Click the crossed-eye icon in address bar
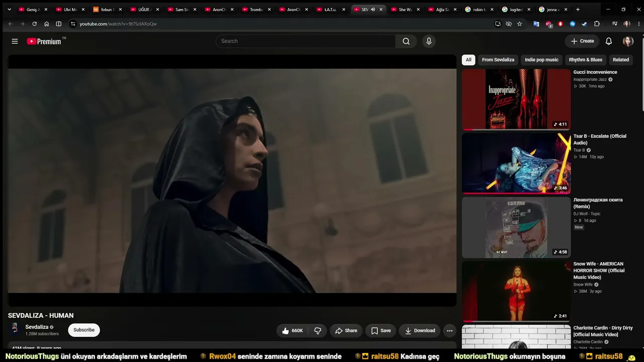 coord(509,24)
